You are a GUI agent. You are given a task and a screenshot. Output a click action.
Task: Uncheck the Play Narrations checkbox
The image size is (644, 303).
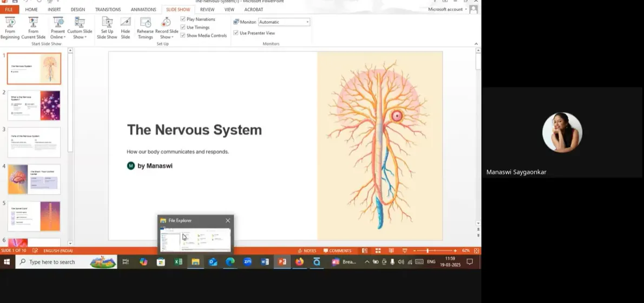183,19
